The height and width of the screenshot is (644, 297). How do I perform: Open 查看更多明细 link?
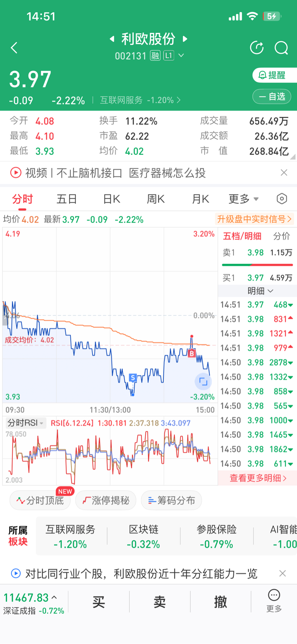(x=258, y=478)
